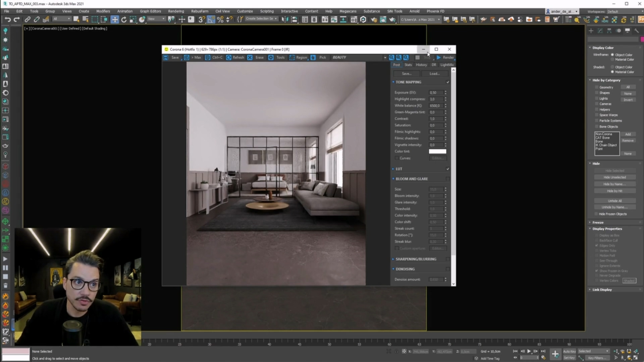Click zoom in magnifier in frame buffer

(x=391, y=58)
